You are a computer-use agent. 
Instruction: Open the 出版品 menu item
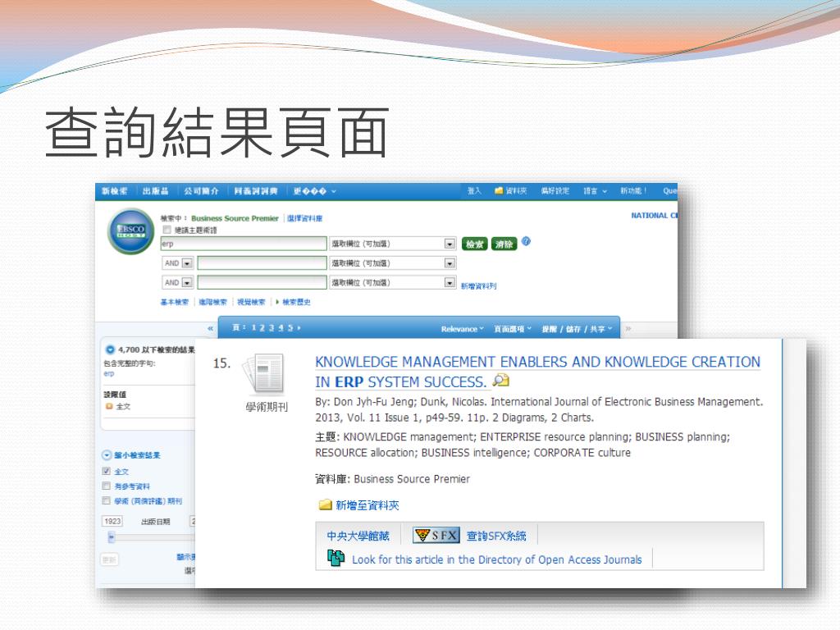tap(155, 190)
